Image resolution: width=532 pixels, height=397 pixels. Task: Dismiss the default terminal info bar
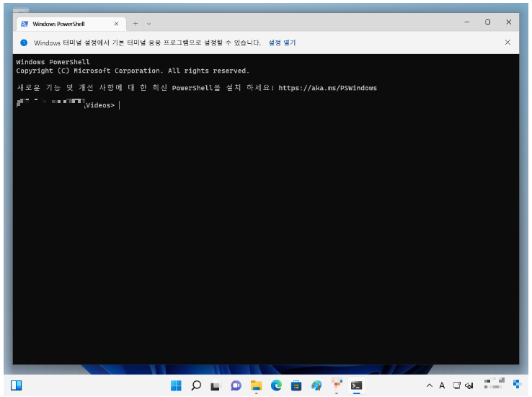click(507, 43)
